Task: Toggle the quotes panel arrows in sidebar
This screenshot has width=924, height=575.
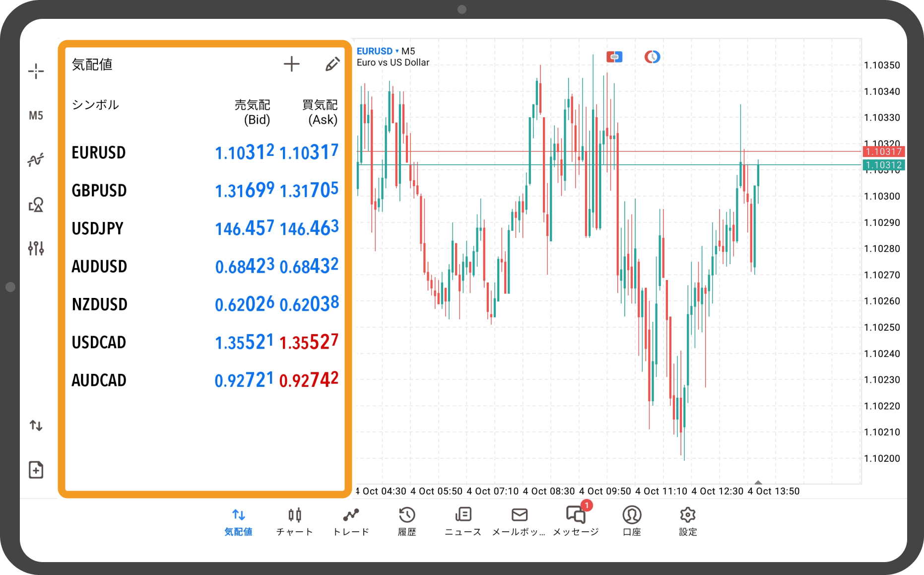Action: (36, 426)
